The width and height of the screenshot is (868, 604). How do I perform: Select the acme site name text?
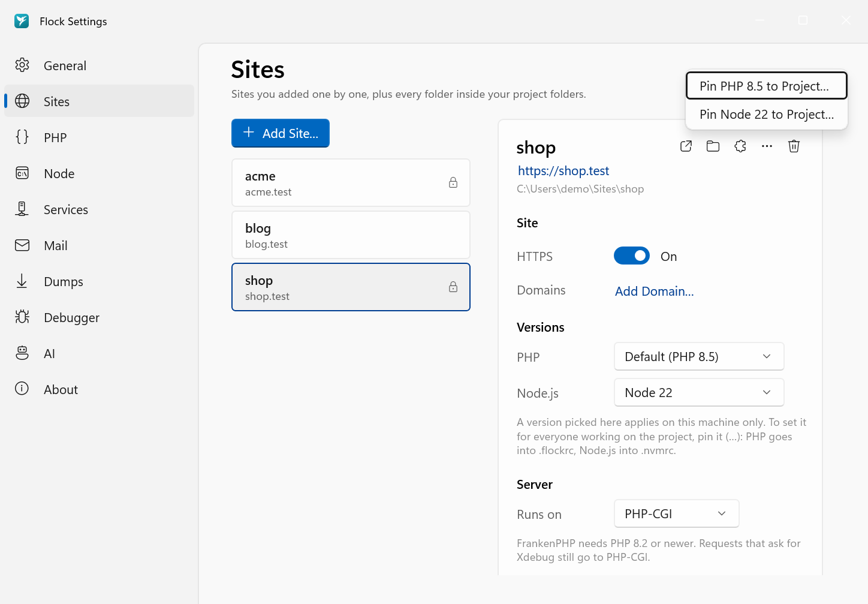pos(260,176)
